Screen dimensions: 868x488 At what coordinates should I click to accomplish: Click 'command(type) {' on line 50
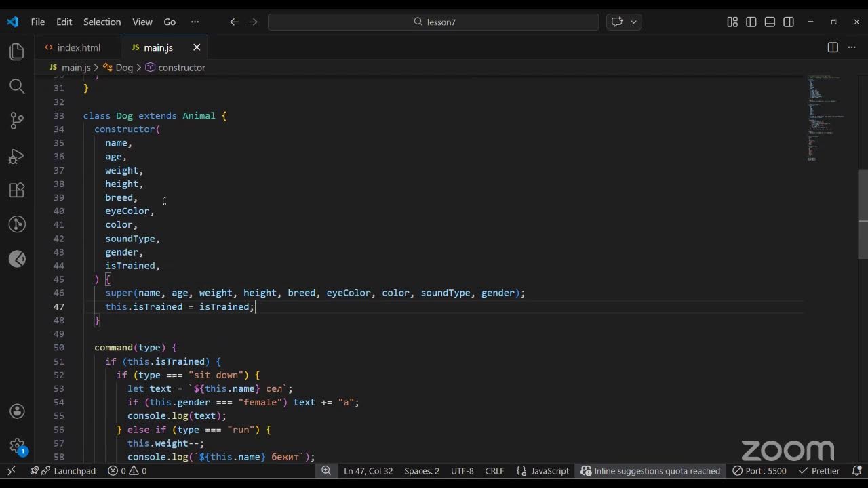click(136, 348)
